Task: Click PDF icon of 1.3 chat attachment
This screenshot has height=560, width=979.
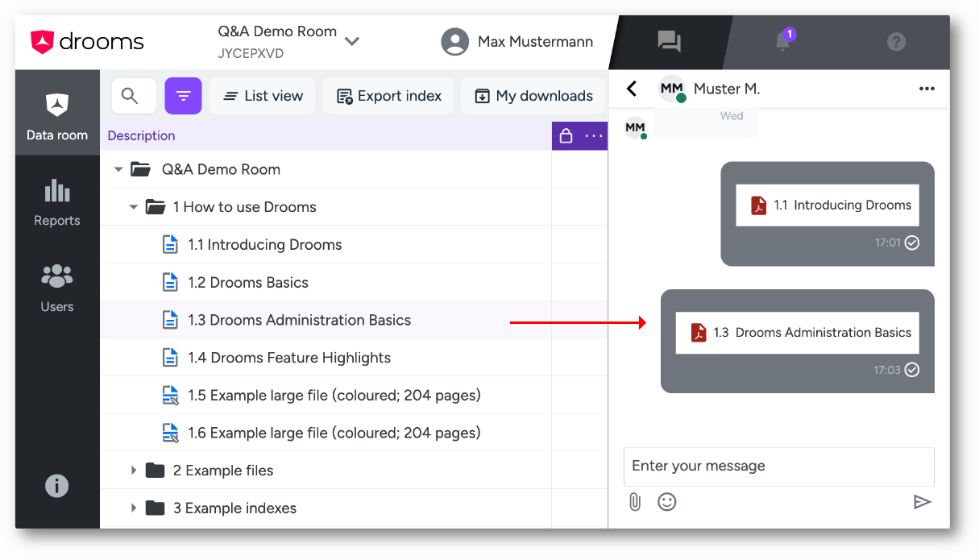Action: pyautogui.click(x=698, y=333)
